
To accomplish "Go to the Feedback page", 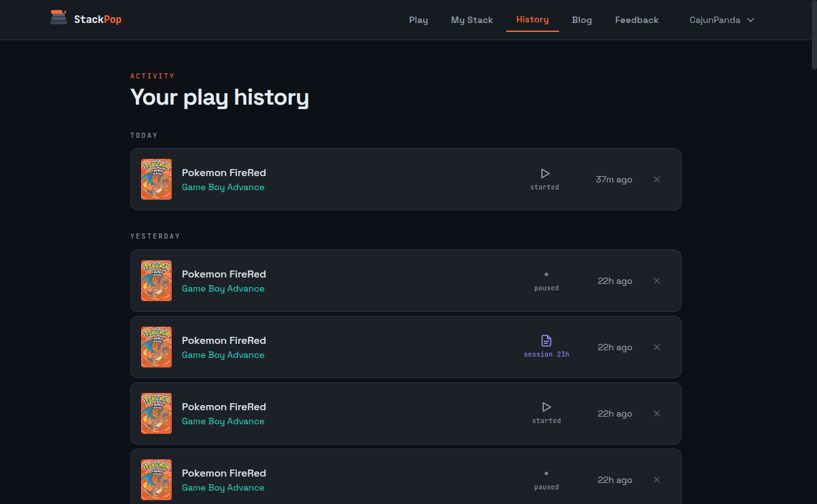I will pyautogui.click(x=636, y=20).
